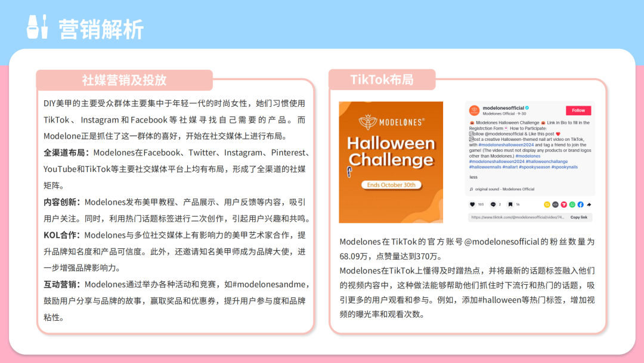This screenshot has width=644, height=363.
Task: Click the #nailart hashtag
Action: tap(510, 167)
